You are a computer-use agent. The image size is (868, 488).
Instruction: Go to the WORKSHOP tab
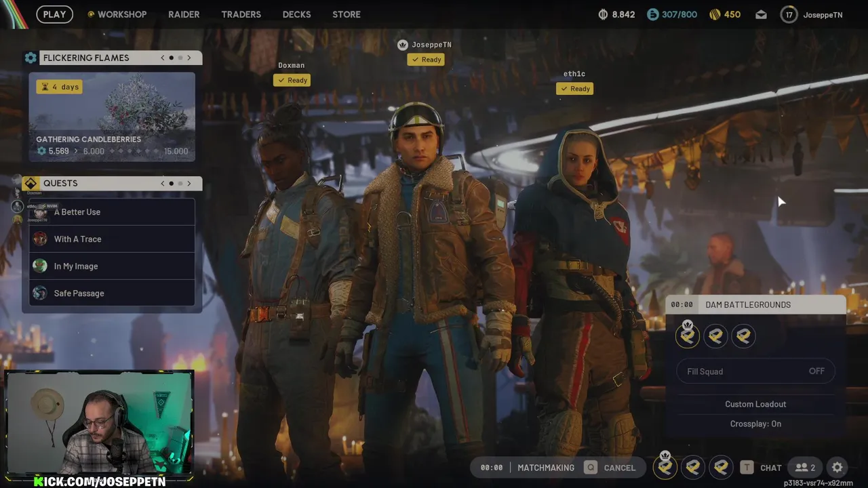tap(117, 14)
